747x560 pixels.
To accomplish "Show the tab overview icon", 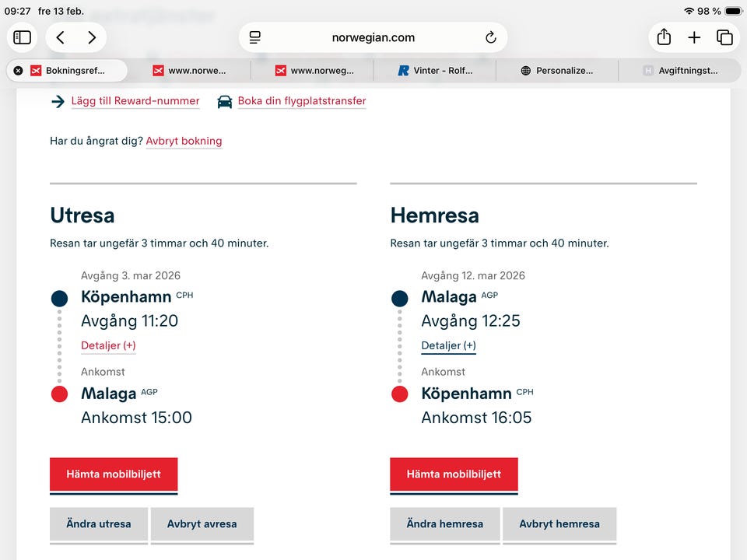I will (x=724, y=37).
